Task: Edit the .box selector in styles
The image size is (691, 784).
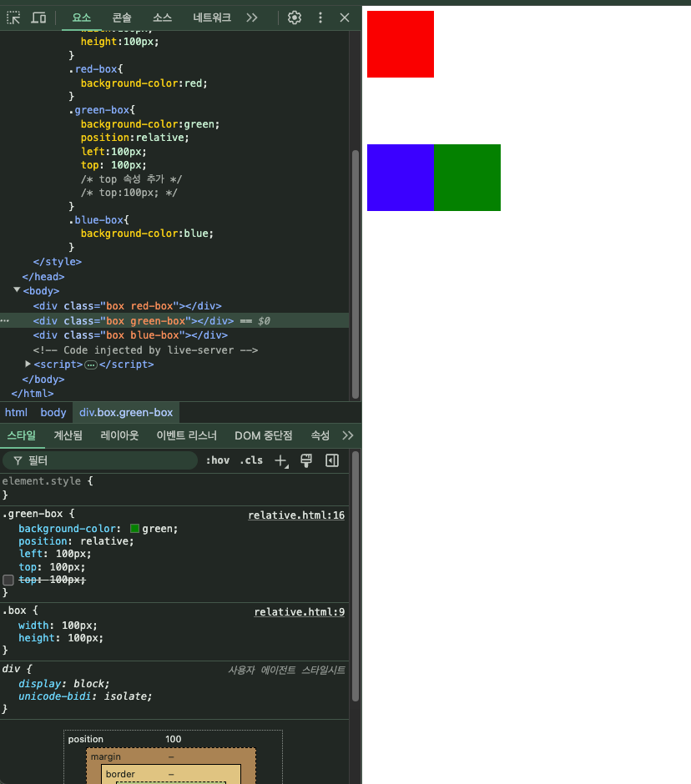Action: 14,611
